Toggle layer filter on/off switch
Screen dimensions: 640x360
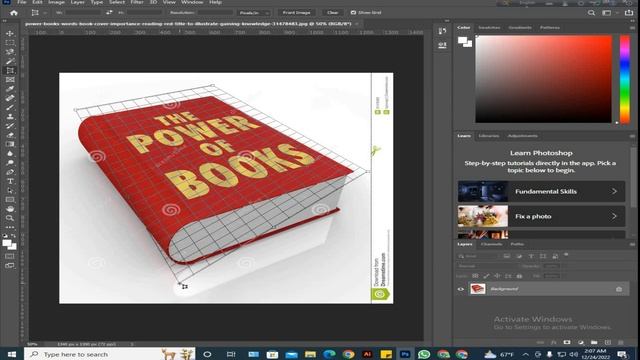point(566,255)
